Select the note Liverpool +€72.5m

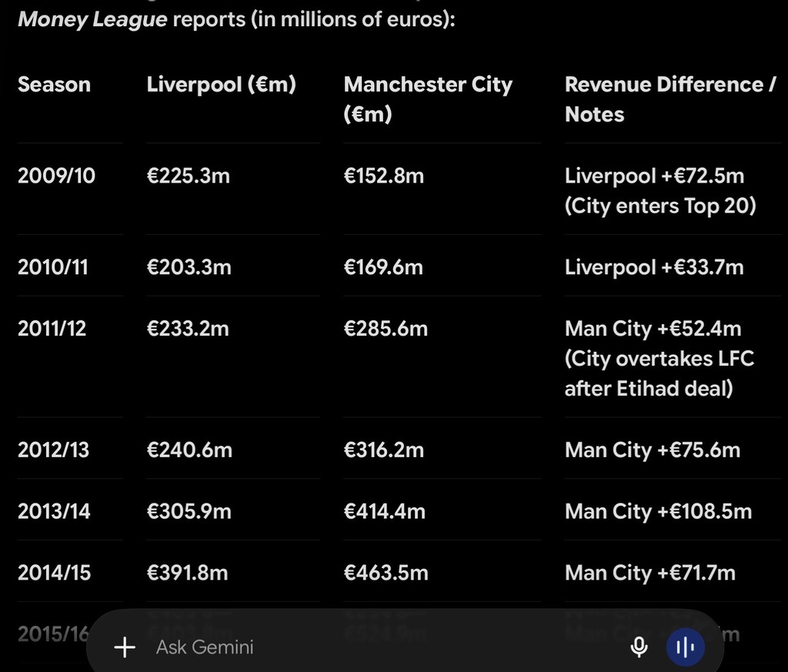(654, 176)
